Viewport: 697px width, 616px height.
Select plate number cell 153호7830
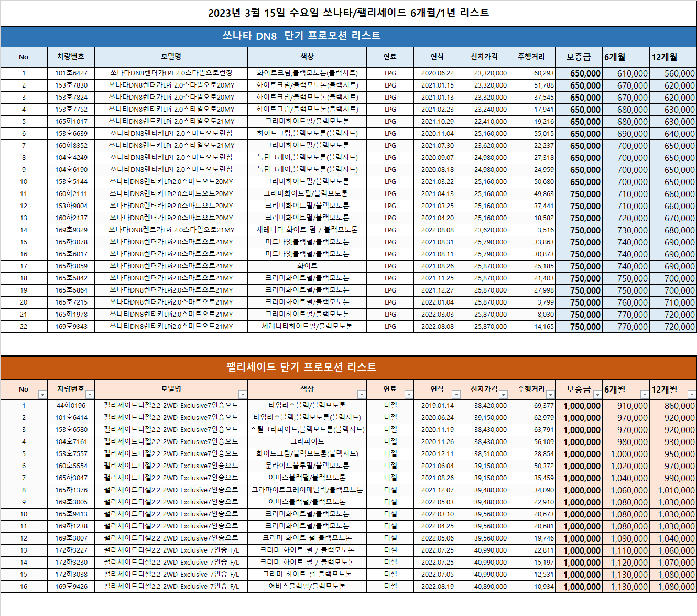71,85
